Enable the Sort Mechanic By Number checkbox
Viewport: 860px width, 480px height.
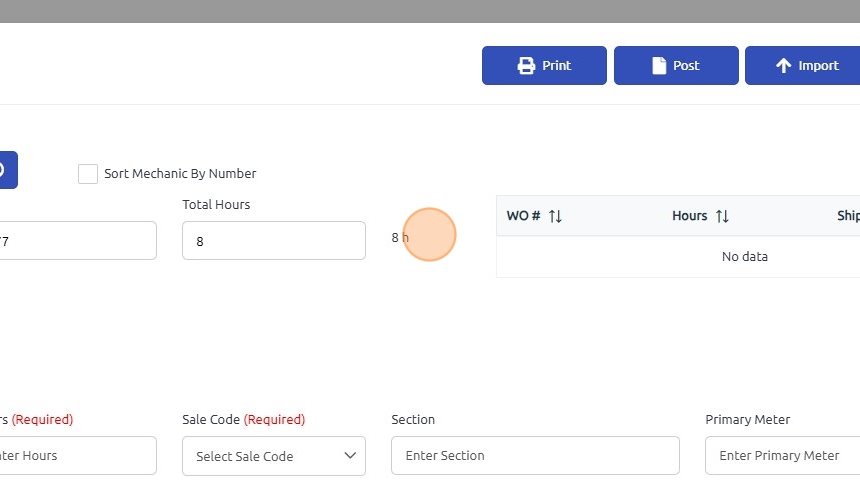[88, 174]
